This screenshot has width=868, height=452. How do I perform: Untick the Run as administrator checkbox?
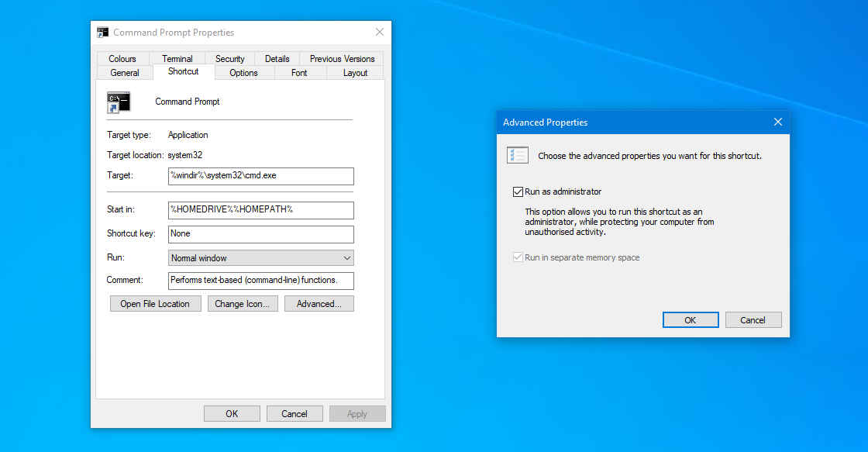click(518, 191)
